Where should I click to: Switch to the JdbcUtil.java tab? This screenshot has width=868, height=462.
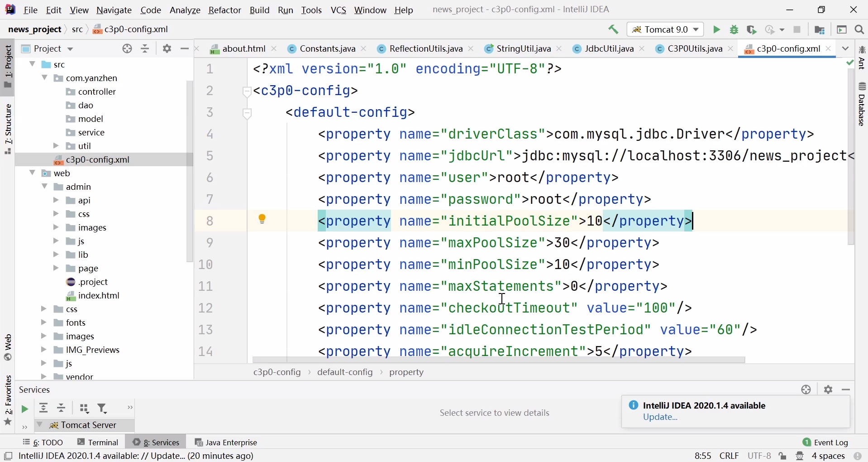click(x=609, y=49)
